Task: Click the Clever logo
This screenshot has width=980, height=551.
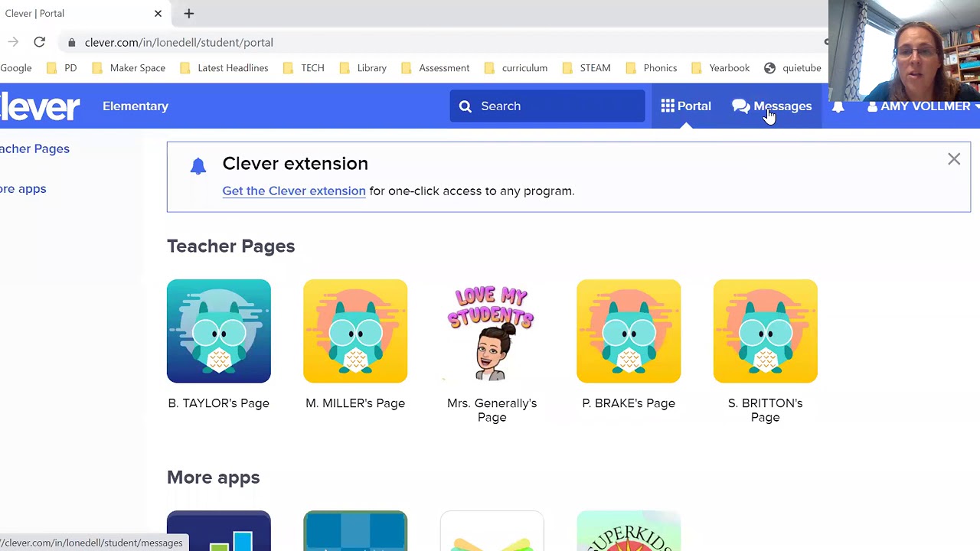Action: (x=38, y=106)
